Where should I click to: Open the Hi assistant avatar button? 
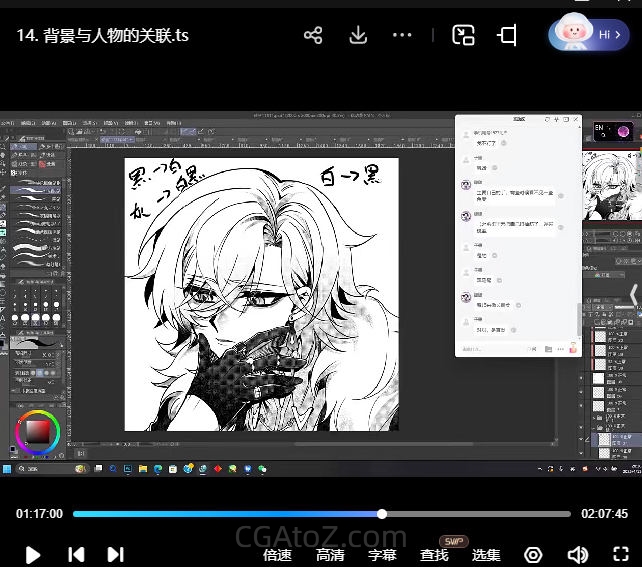588,35
